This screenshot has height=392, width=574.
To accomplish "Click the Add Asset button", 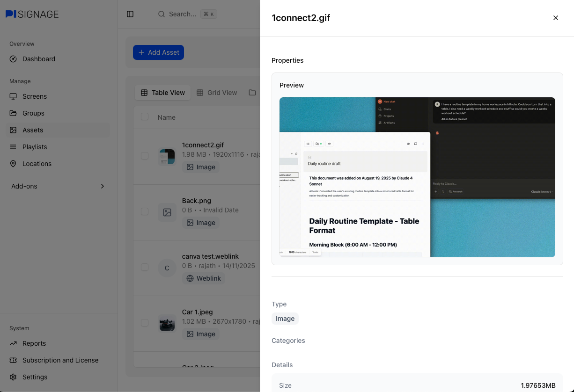I will coord(158,52).
